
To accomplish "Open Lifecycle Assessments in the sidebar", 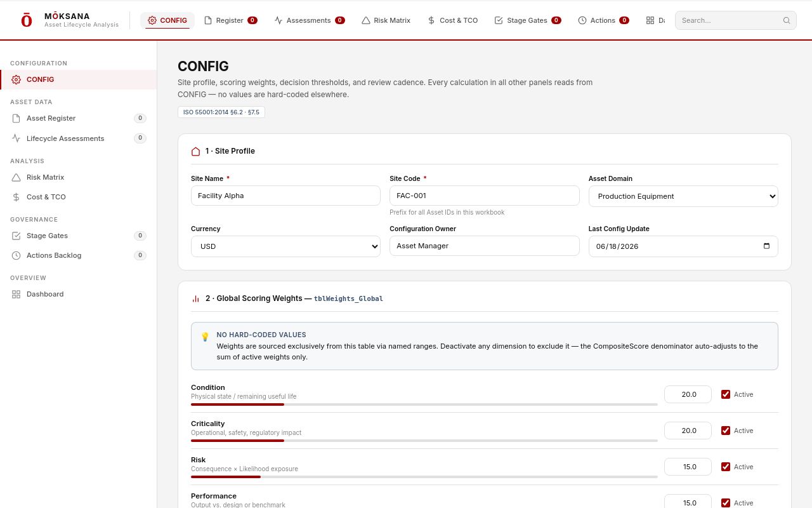I will click(79, 138).
